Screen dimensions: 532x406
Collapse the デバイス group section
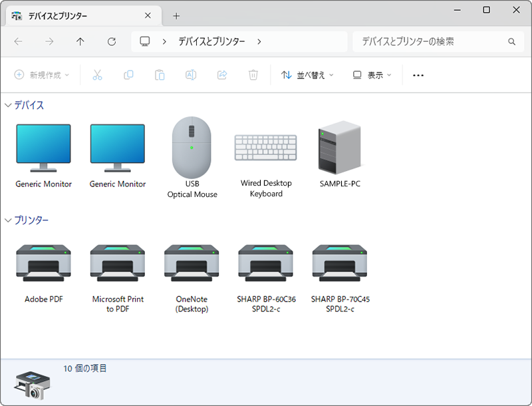click(8, 105)
